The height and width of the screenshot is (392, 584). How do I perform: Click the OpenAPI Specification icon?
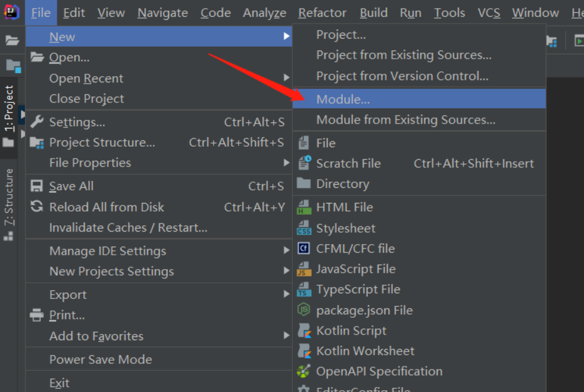[304, 371]
